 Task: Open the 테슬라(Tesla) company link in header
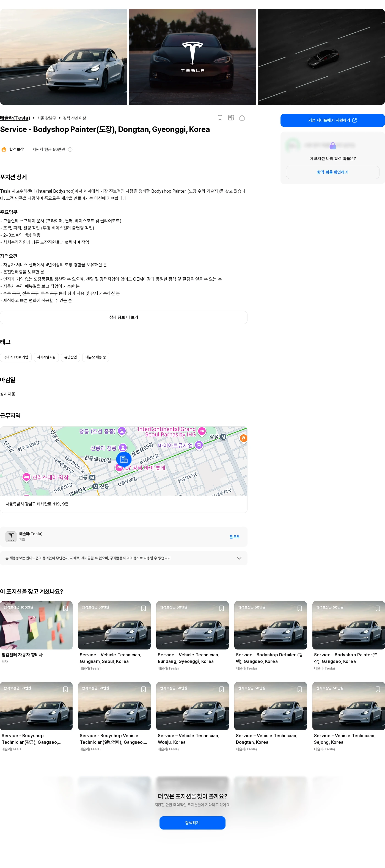(x=15, y=118)
